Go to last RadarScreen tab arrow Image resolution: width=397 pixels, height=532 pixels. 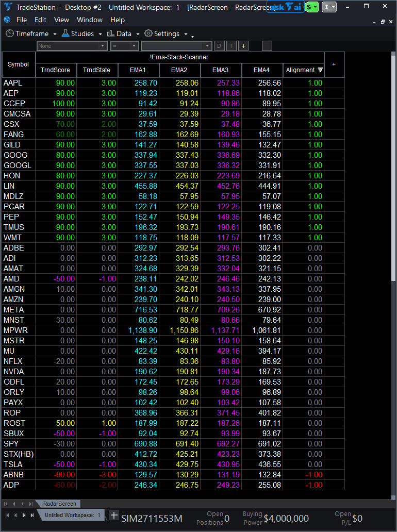[x=31, y=504]
